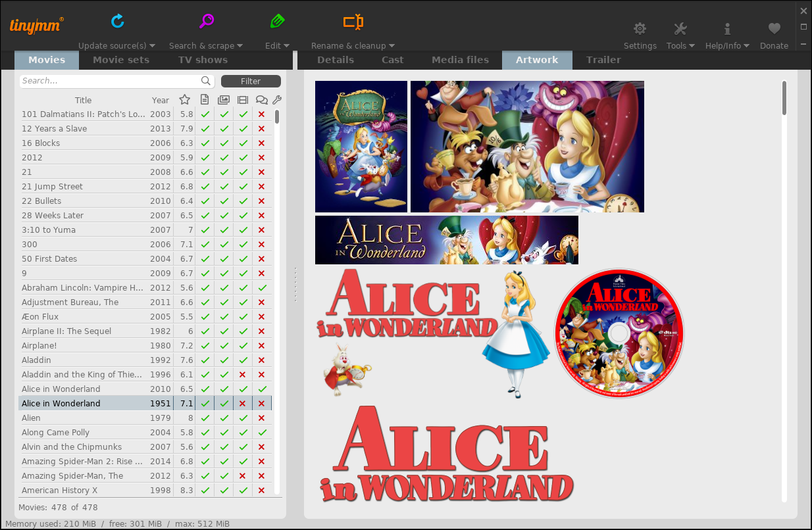Select the movie 28 Weeks Later

[145, 216]
